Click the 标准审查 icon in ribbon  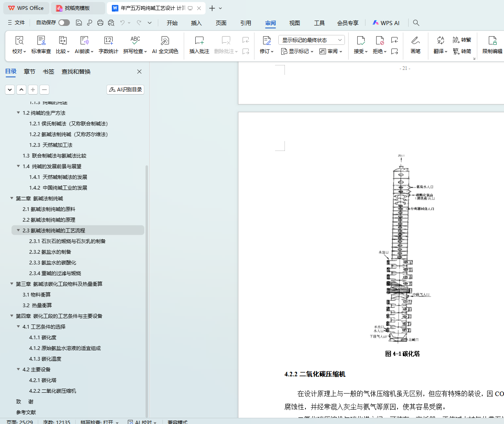point(41,41)
